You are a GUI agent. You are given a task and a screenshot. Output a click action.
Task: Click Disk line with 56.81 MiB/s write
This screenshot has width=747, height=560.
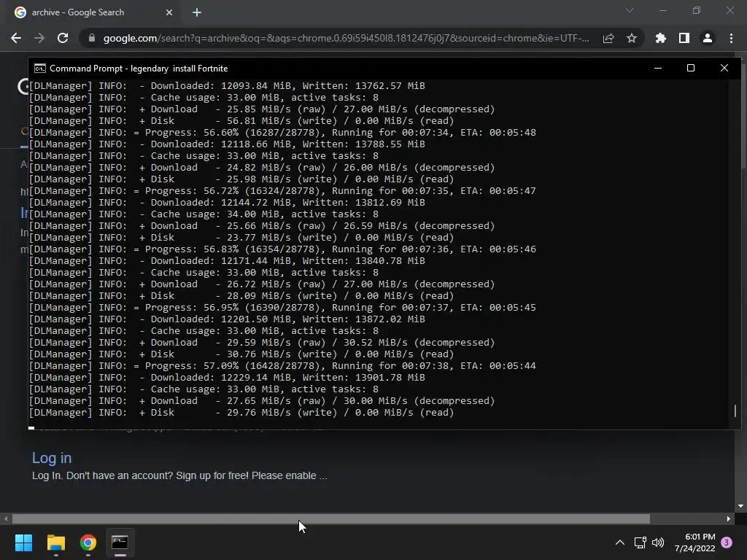point(241,121)
